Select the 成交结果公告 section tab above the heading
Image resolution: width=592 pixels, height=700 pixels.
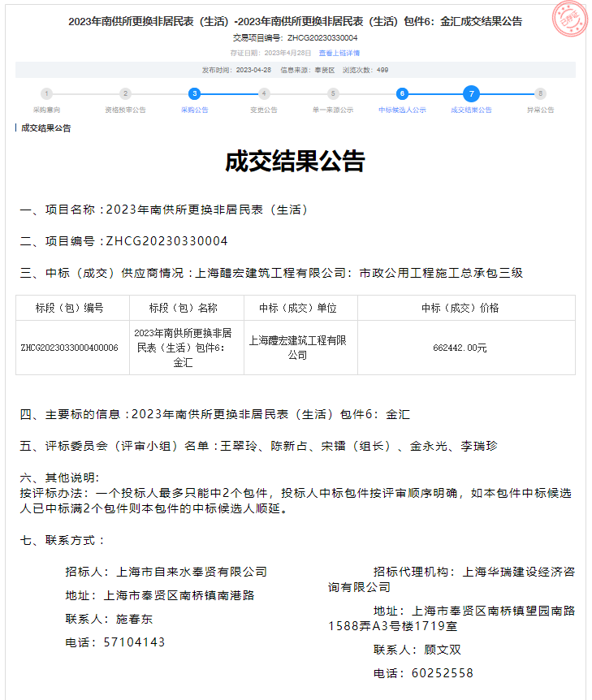(45, 128)
